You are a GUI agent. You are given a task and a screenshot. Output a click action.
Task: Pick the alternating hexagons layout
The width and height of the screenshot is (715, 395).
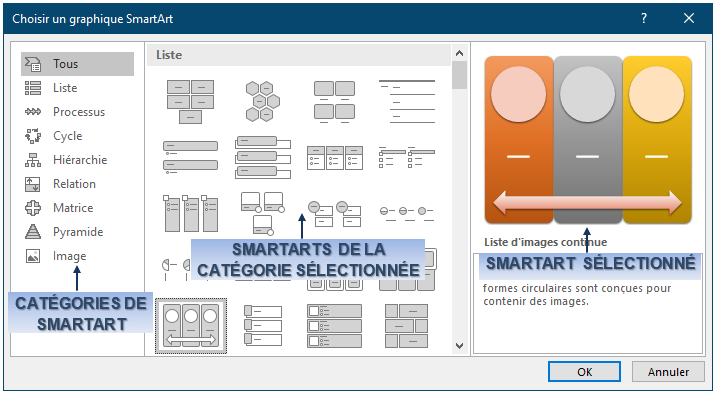point(263,101)
